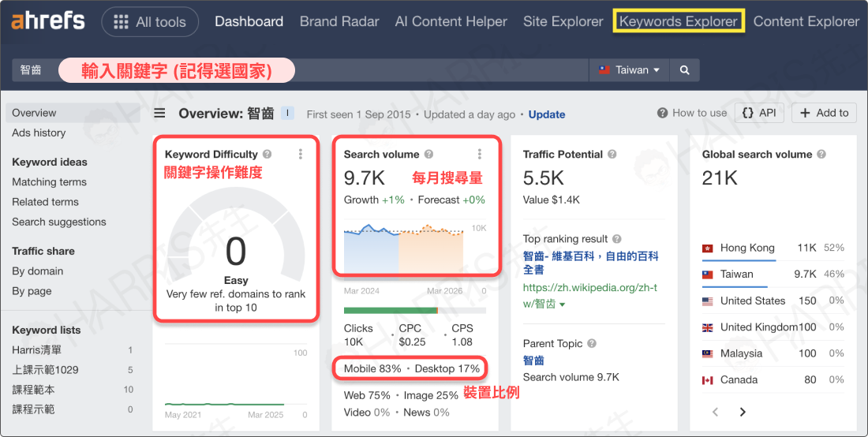The image size is (868, 437).
Task: Click the zh.wikipedia.org URL link
Action: click(590, 295)
